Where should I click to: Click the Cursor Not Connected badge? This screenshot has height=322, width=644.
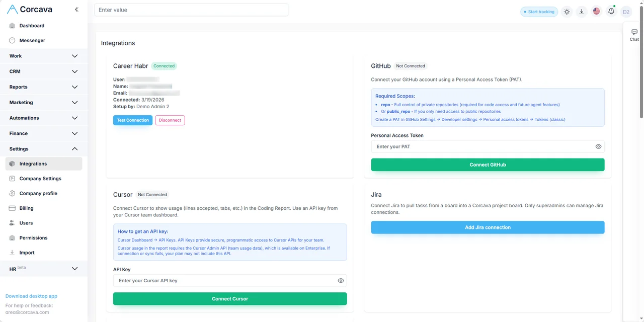tap(152, 195)
